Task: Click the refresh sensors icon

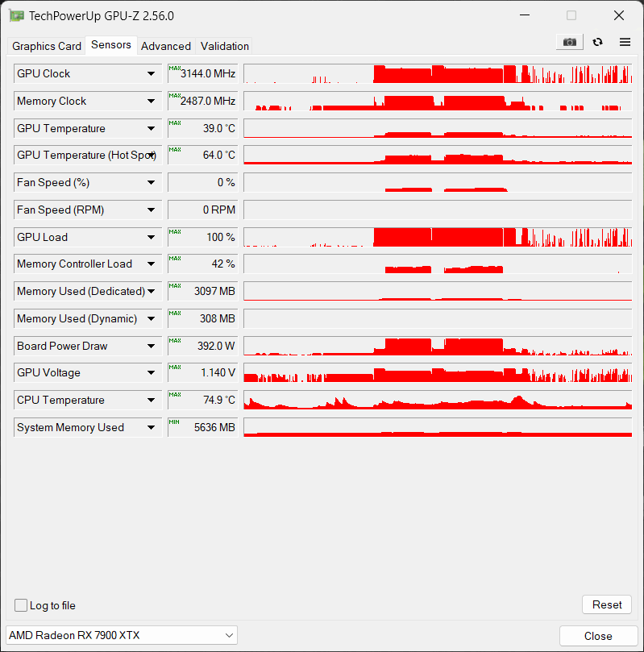Action: 597,42
